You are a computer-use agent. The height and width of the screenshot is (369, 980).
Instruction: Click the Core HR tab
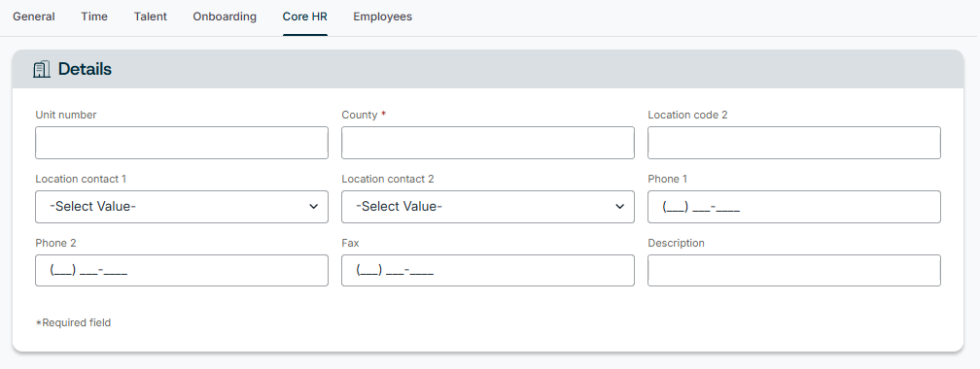coord(305,17)
